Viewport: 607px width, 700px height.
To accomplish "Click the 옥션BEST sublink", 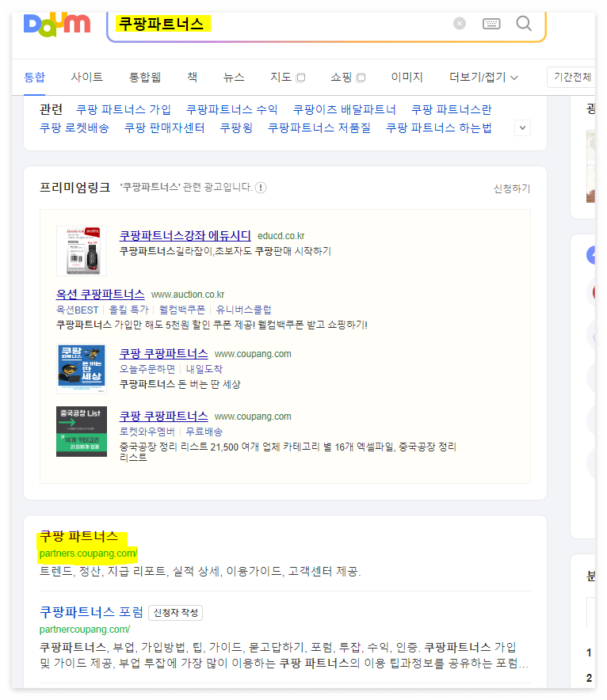I will (78, 310).
